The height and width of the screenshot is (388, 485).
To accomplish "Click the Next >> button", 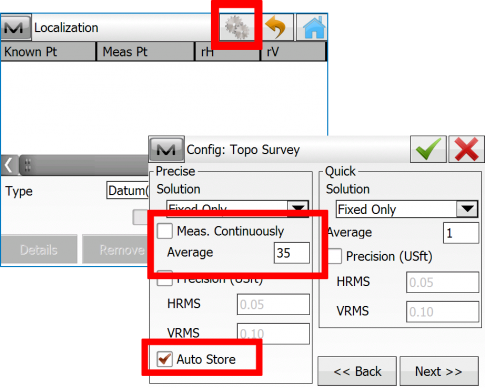I will (439, 371).
